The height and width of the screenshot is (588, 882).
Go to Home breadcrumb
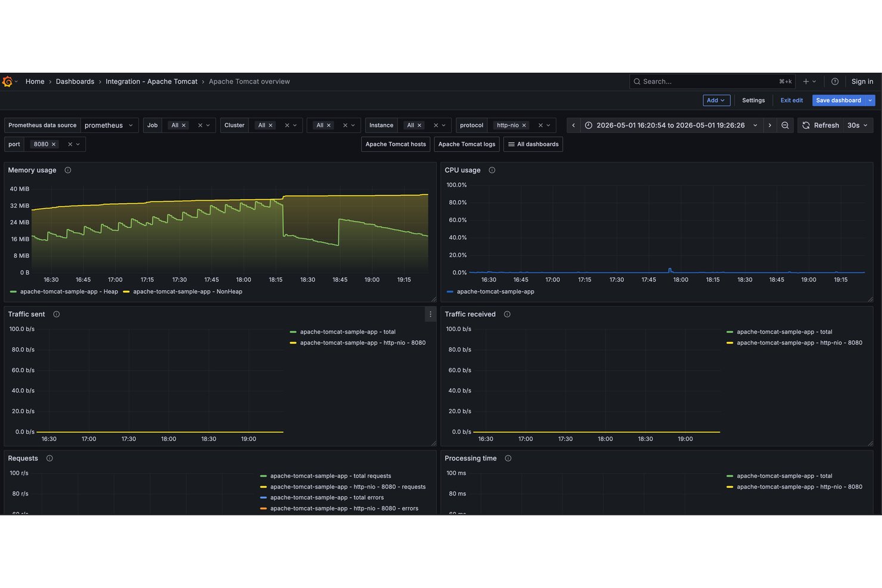35,82
